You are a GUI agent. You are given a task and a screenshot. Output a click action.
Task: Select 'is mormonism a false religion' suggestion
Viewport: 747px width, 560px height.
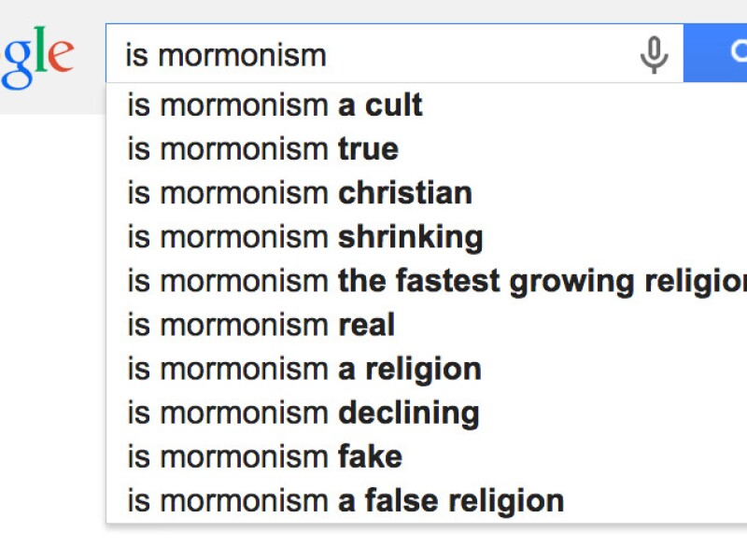click(345, 500)
